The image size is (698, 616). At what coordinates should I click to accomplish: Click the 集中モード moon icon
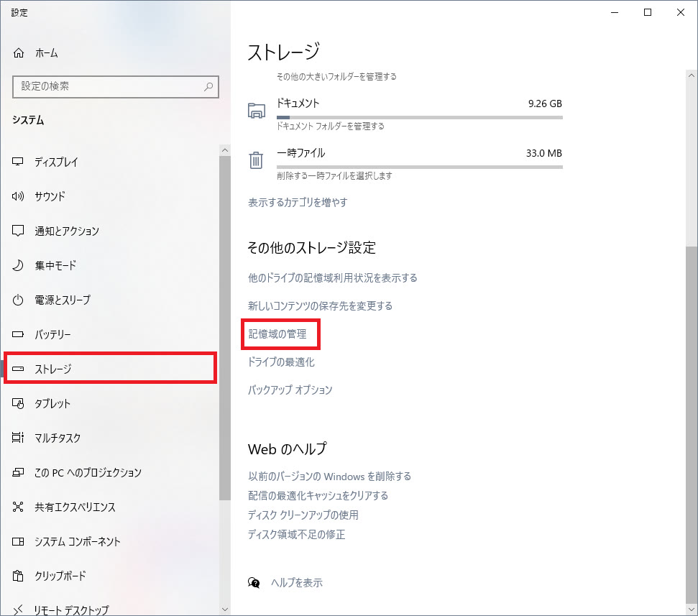click(18, 265)
